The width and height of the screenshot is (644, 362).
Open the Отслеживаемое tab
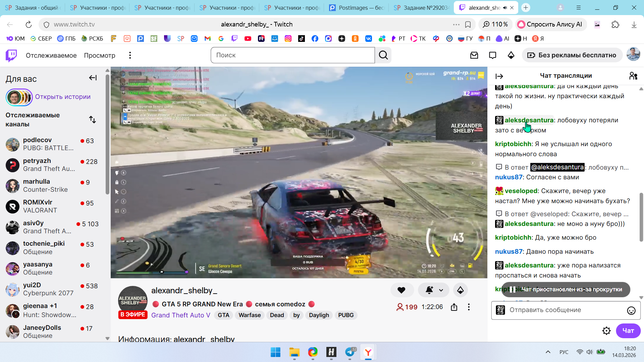click(x=51, y=55)
